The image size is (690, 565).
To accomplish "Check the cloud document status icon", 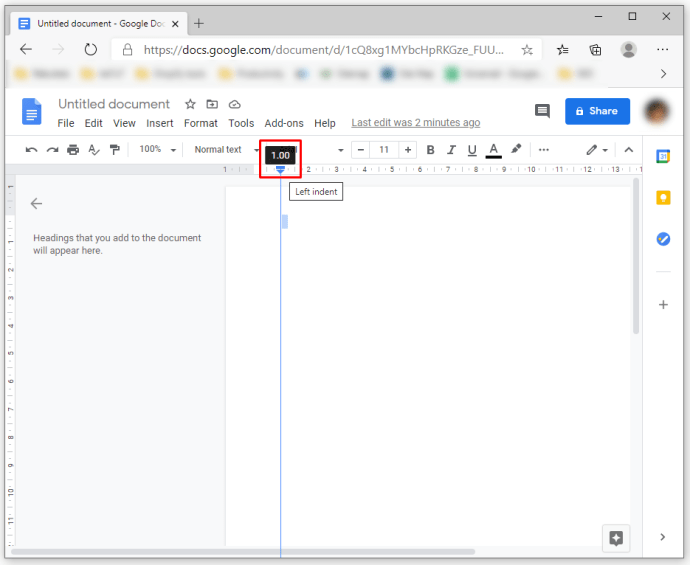I will [235, 104].
